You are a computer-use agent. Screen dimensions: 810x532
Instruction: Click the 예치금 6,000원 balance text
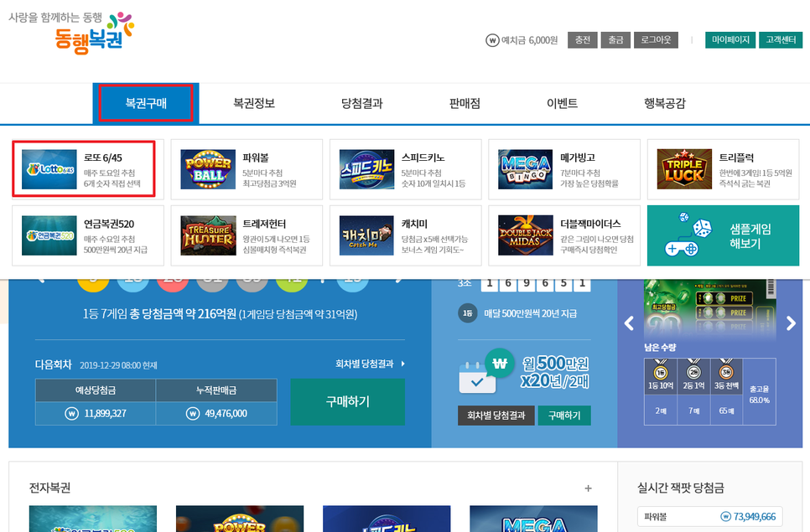(529, 40)
